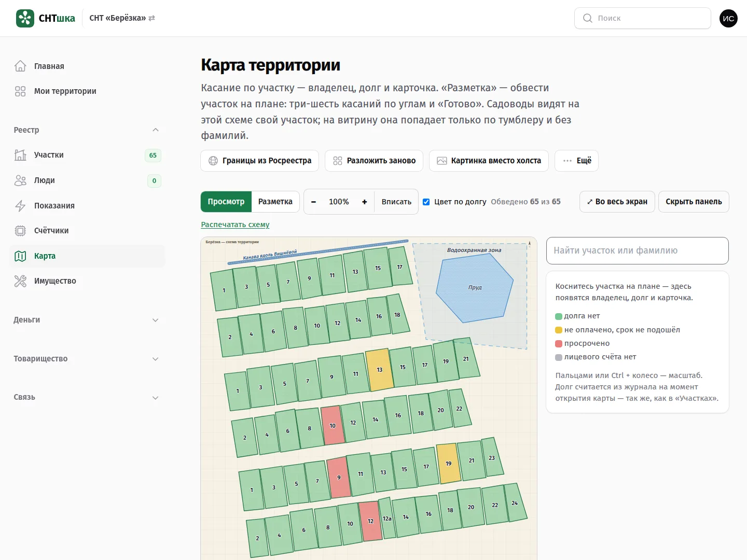This screenshot has height=560, width=747.
Task: Switch to Просмотр mode tab
Action: 226,202
